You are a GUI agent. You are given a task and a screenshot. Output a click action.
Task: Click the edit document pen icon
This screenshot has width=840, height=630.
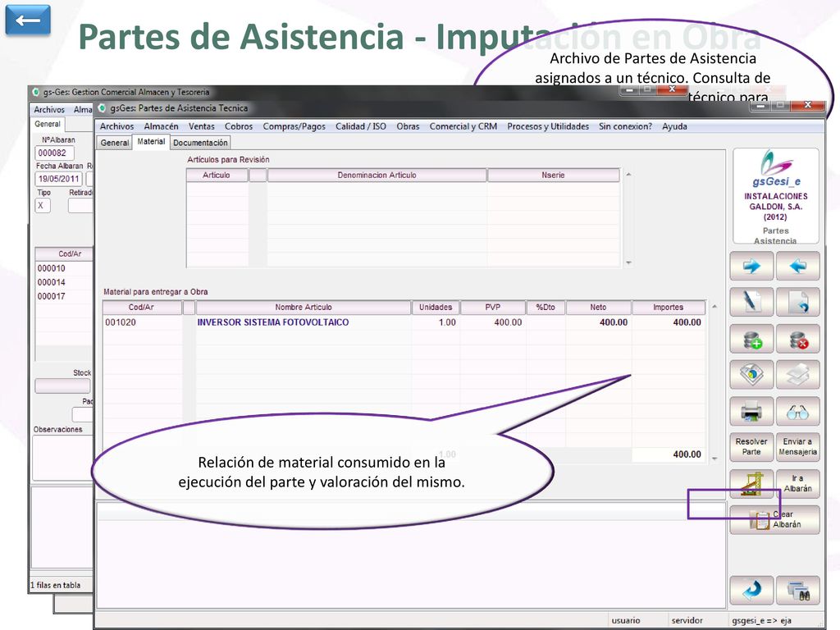pyautogui.click(x=751, y=302)
